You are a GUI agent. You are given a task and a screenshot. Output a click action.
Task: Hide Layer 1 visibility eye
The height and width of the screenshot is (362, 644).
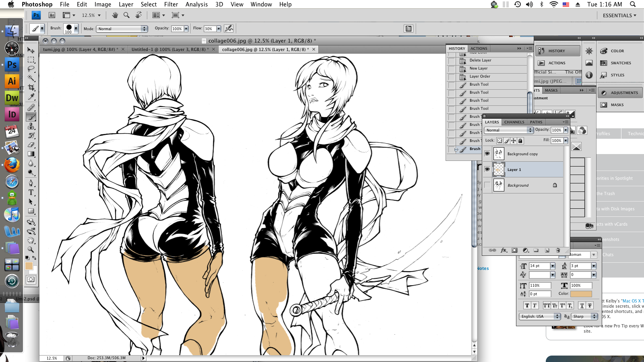click(487, 169)
